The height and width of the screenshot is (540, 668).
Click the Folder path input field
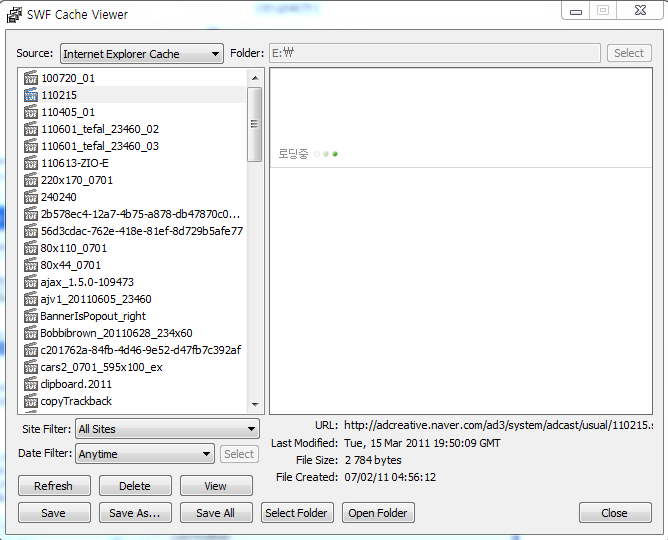click(x=435, y=53)
